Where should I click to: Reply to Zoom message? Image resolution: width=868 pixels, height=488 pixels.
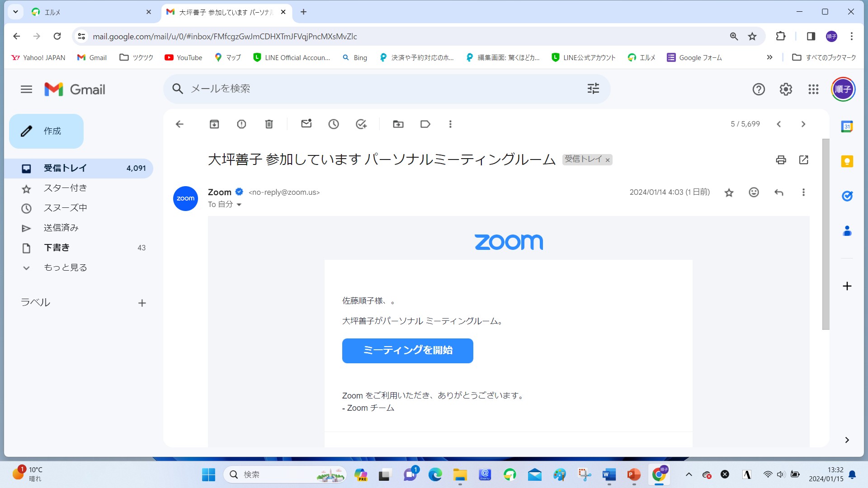[779, 192]
